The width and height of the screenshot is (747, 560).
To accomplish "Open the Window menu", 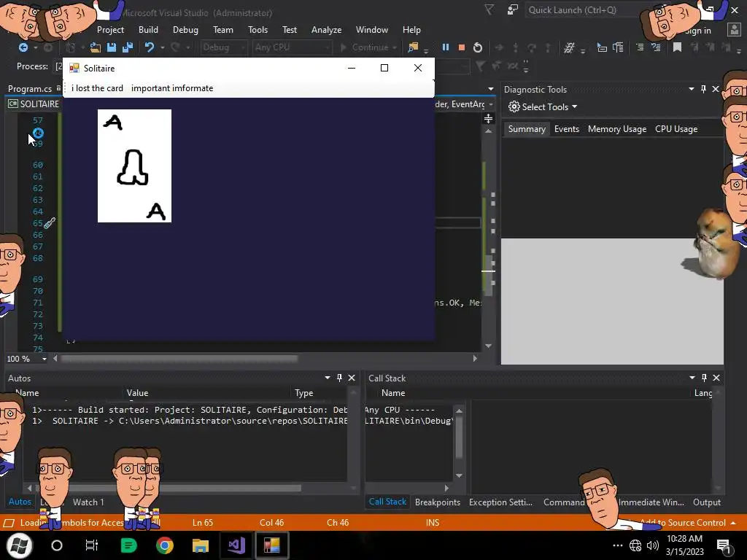I will coord(371,29).
